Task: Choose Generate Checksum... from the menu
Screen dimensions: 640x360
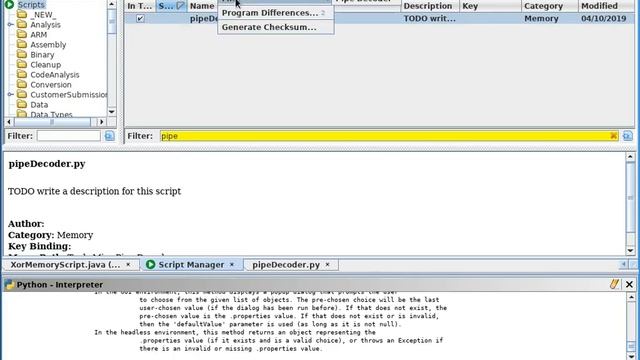Action: pyautogui.click(x=276, y=27)
